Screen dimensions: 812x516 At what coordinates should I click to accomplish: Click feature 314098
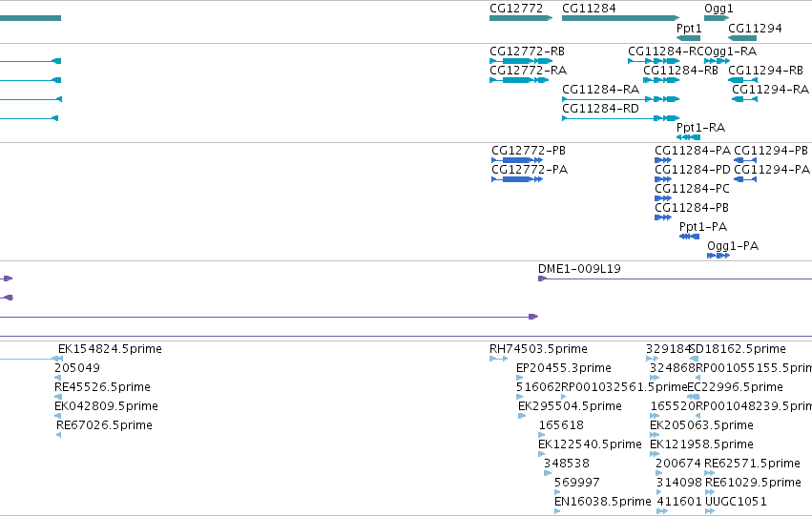659,492
